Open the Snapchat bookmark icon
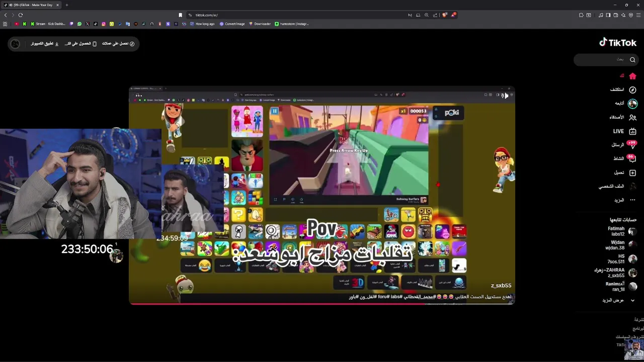This screenshot has width=644, height=362. (112, 24)
